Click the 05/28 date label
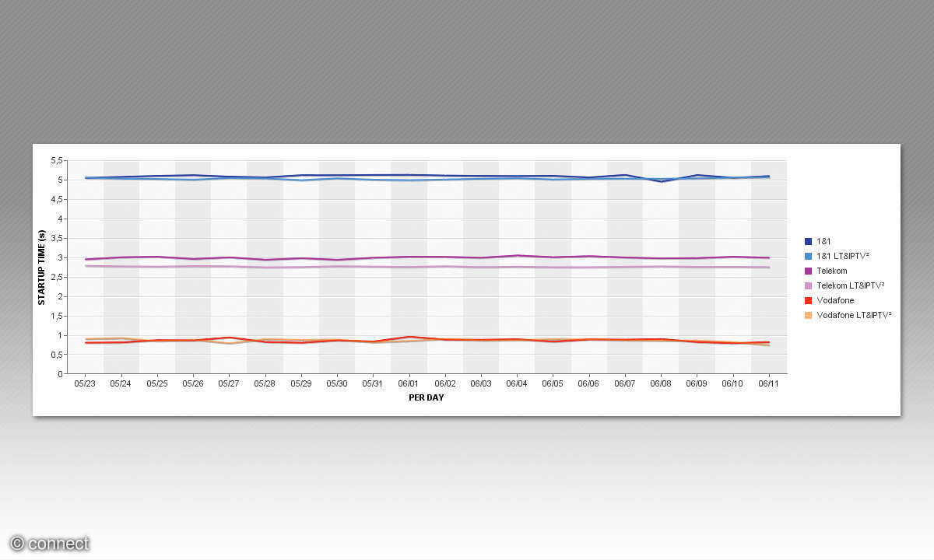This screenshot has height=560, width=934. (265, 383)
